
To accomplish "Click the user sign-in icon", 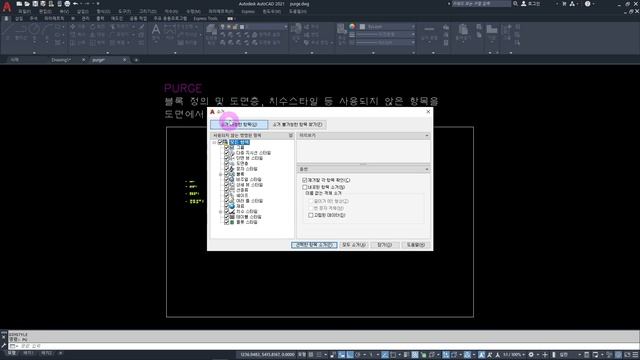I will tap(524, 4).
